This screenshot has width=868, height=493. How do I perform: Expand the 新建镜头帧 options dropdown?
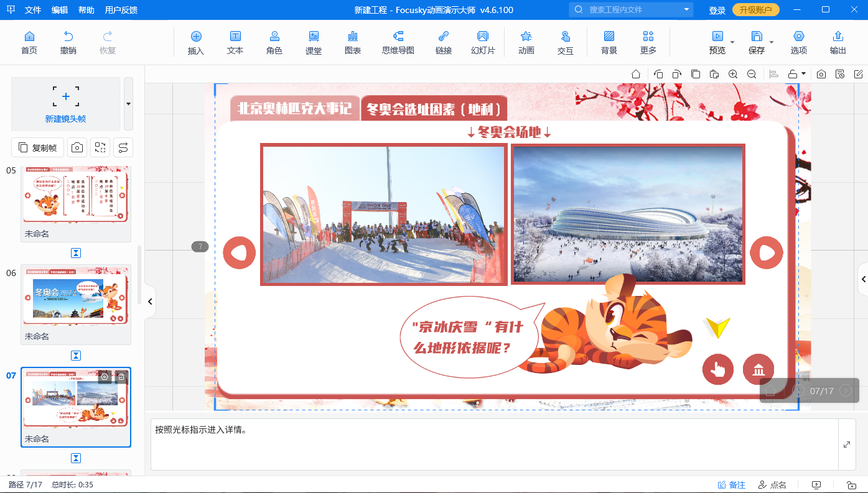click(x=128, y=104)
